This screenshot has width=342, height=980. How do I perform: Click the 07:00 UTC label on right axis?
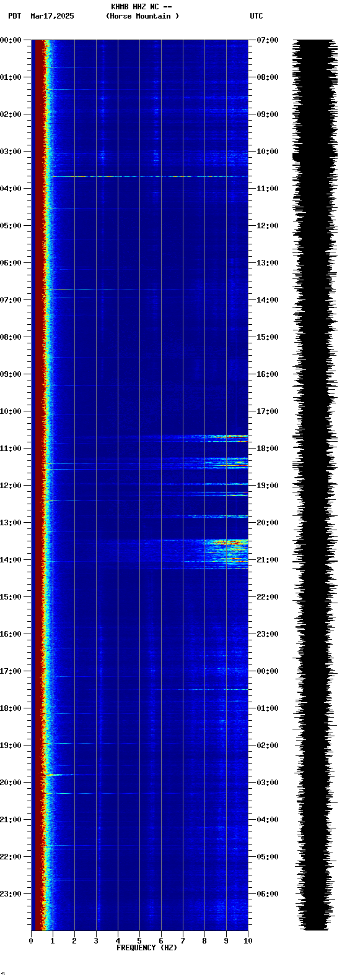(268, 40)
